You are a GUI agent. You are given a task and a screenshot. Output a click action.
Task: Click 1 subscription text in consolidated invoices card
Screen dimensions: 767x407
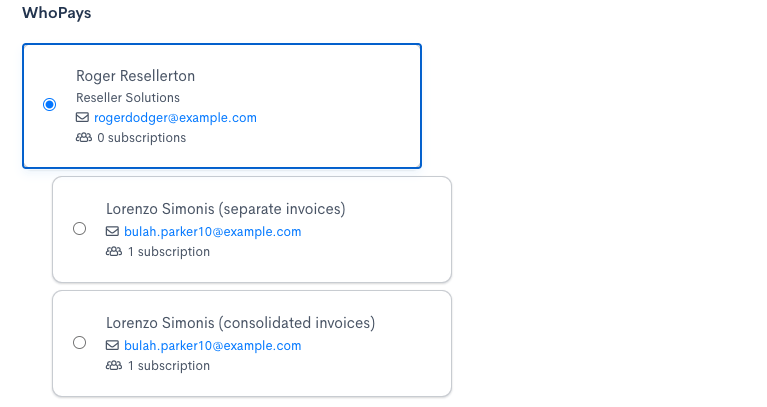[x=169, y=366]
